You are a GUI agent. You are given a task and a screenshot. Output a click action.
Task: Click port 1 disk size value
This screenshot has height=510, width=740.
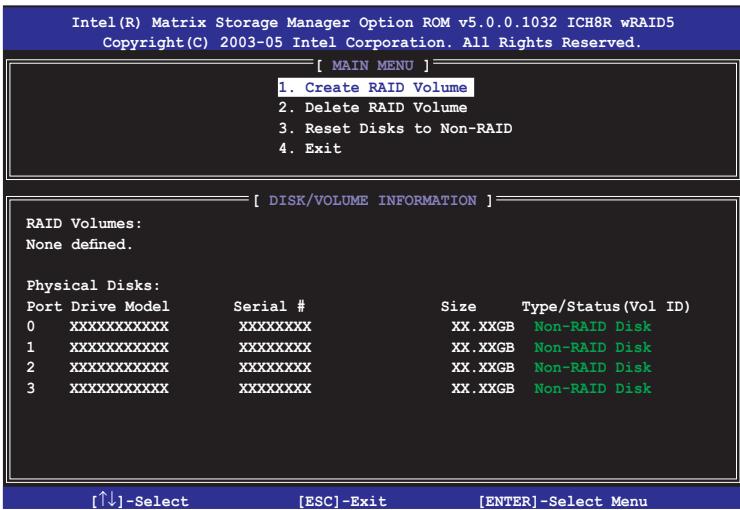[483, 347]
